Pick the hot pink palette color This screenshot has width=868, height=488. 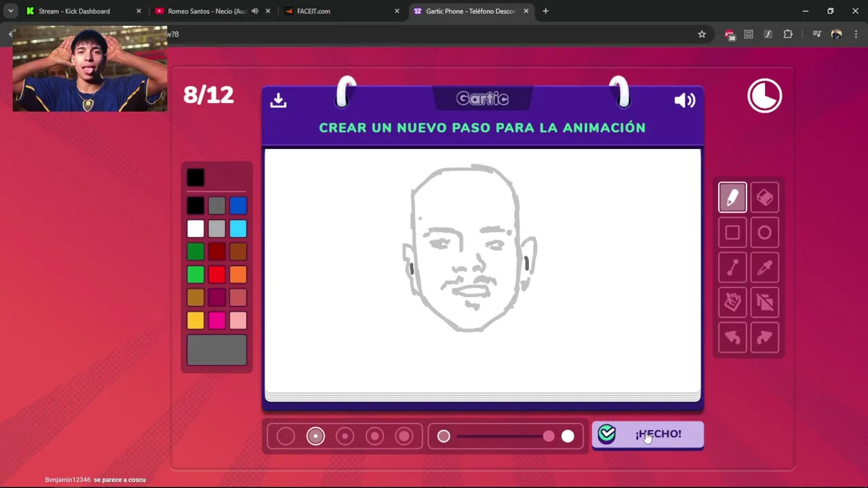(x=216, y=321)
